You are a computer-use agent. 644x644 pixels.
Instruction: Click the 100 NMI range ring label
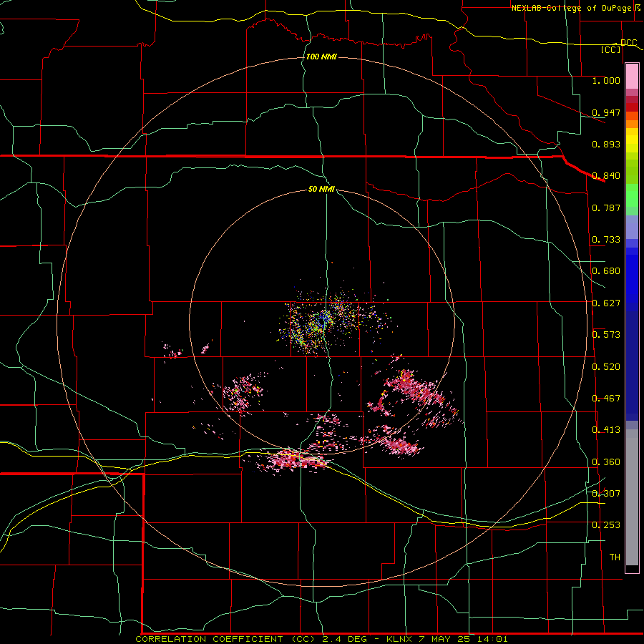coord(321,57)
